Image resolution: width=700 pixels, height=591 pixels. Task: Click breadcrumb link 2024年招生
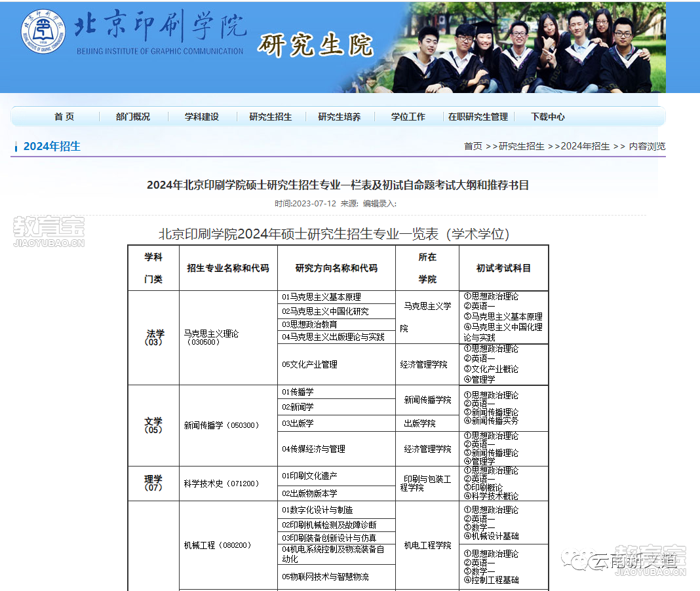(585, 146)
